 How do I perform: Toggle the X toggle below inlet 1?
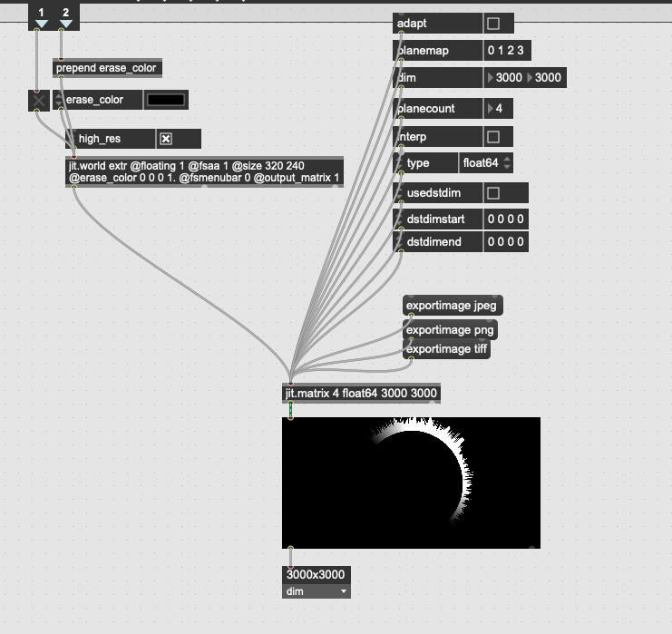pos(39,101)
